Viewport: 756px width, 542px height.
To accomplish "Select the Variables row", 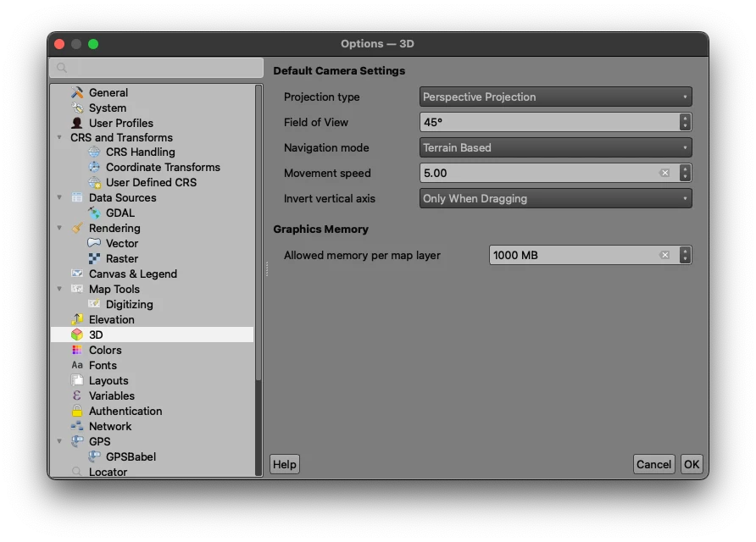I will tap(153, 395).
